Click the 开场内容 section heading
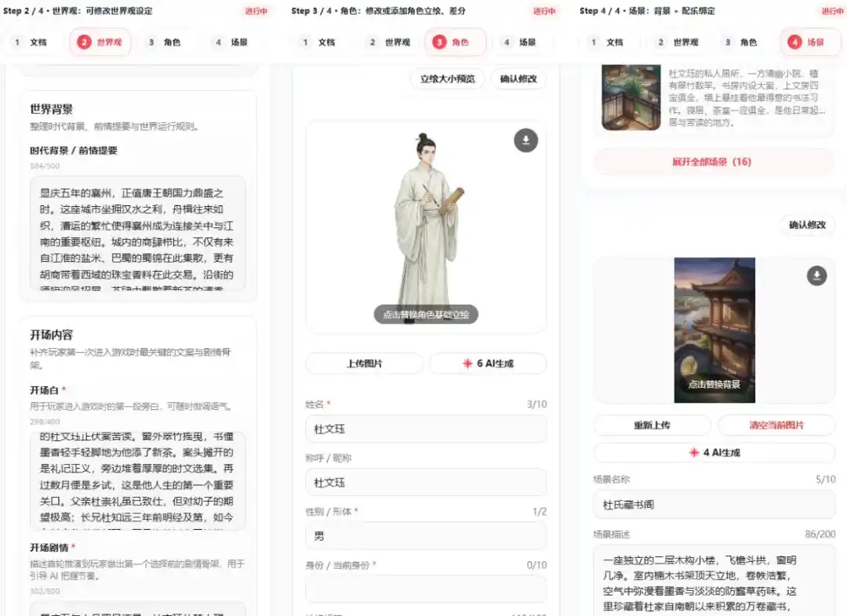Viewport: 847px width, 616px height. pyautogui.click(x=51, y=335)
